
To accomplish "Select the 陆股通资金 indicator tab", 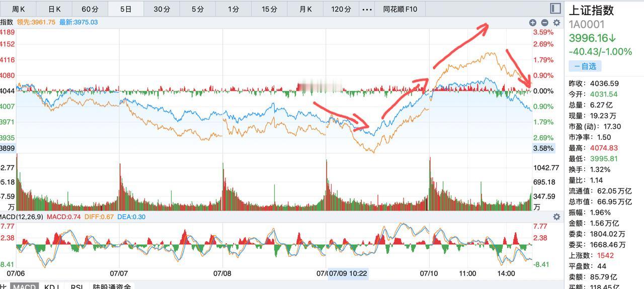I will pos(112,286).
